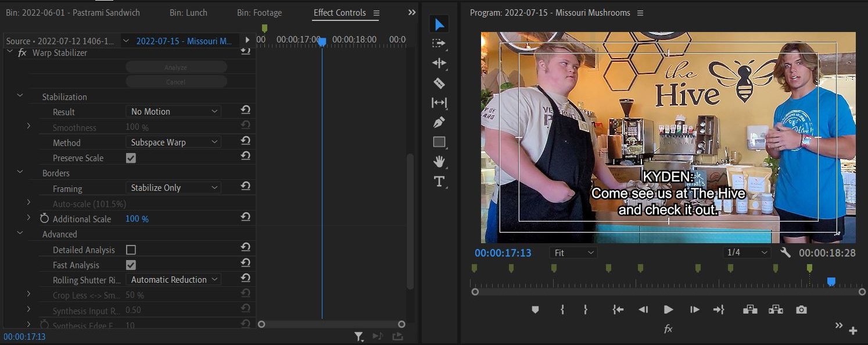Toggle the Fast Analysis checkbox
Image resolution: width=868 pixels, height=345 pixels.
tap(131, 265)
